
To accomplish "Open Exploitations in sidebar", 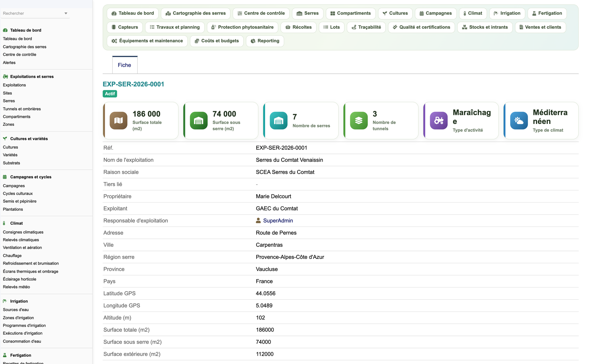I will click(x=14, y=85).
